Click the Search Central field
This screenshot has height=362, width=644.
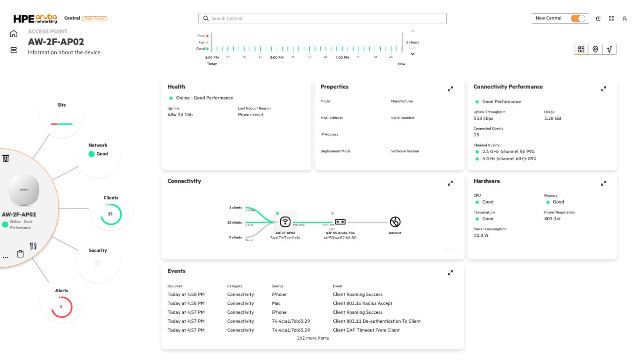click(x=322, y=18)
